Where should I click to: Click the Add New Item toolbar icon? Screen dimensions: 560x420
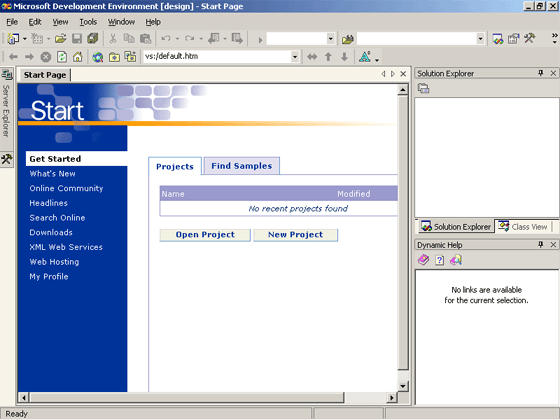37,39
